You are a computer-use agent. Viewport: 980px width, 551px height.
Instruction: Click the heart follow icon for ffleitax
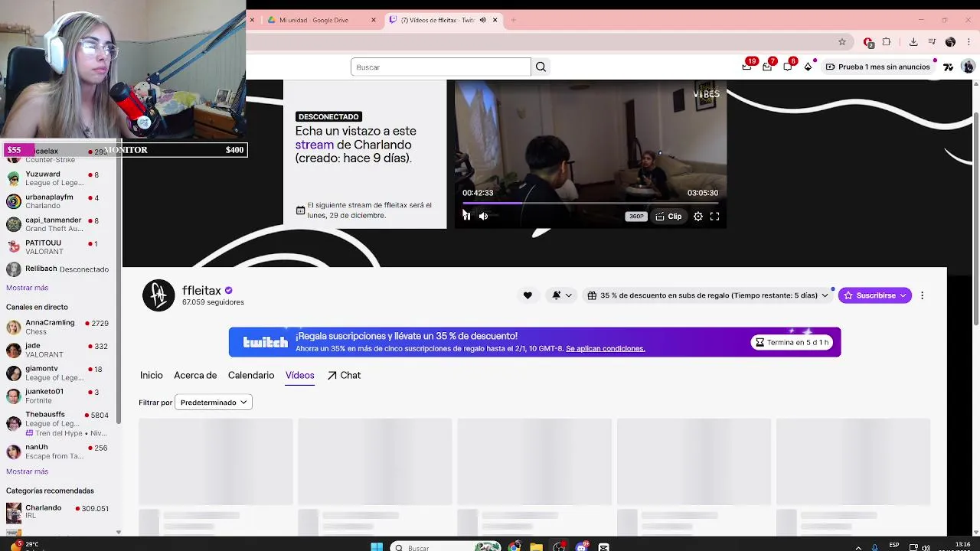coord(528,295)
